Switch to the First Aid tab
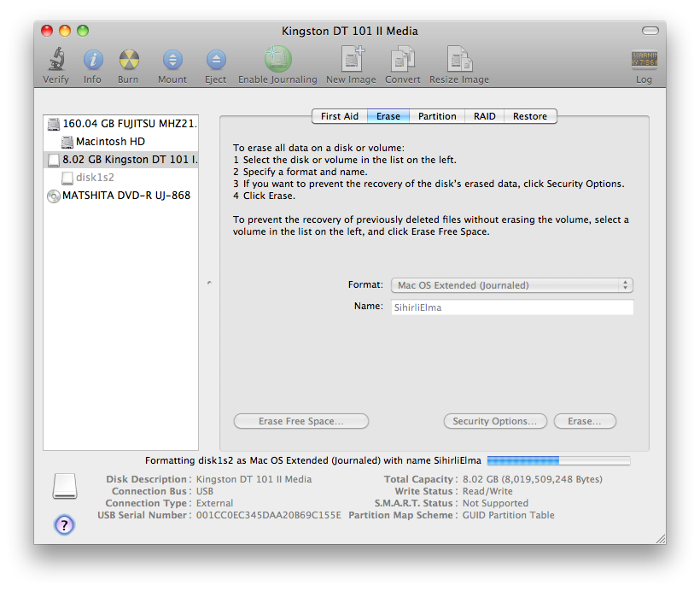Image resolution: width=700 pixels, height=591 pixels. click(340, 116)
